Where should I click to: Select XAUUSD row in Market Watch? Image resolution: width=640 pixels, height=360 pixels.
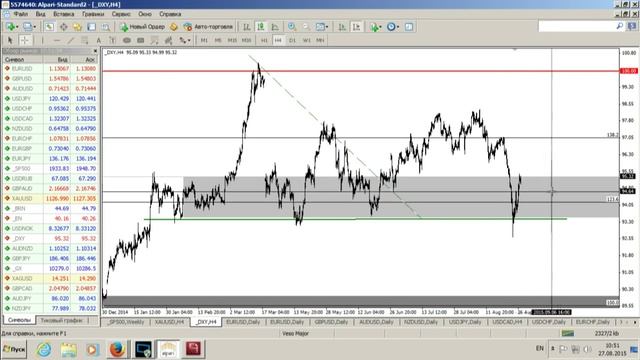coord(51,198)
